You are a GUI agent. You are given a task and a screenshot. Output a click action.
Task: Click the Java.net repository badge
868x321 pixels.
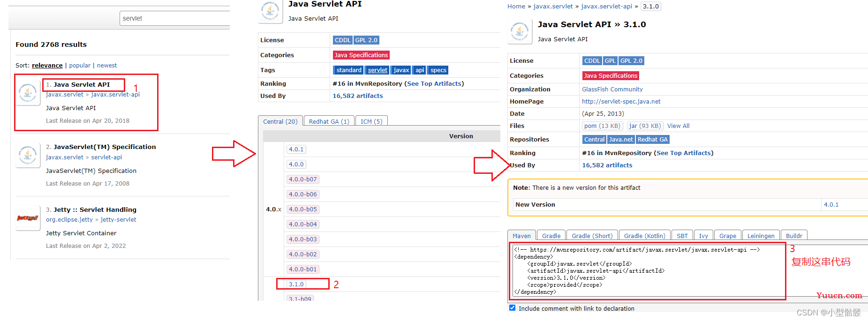point(621,140)
